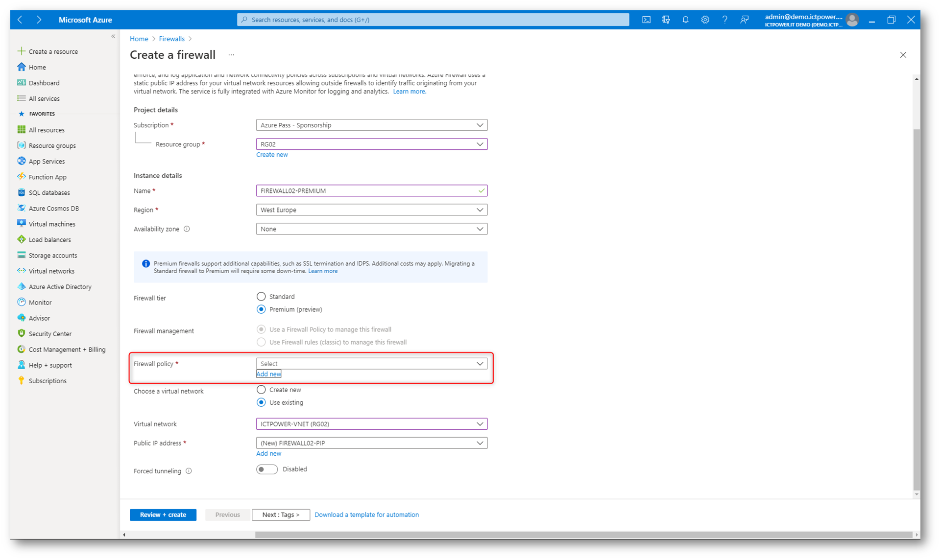Screen dimensions: 941x560
Task: Click the Resource groups icon
Action: (21, 145)
